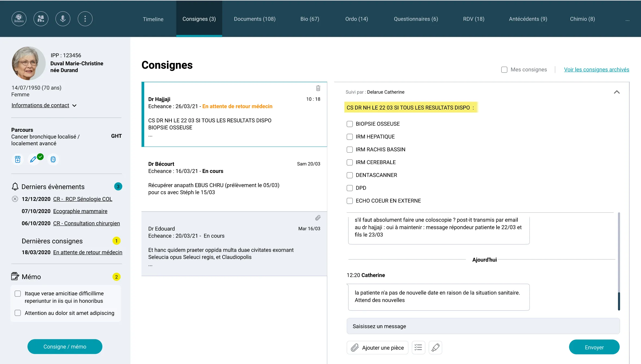This screenshot has height=364, width=641.
Task: Click the Mémo notepad icon
Action: coord(15,276)
